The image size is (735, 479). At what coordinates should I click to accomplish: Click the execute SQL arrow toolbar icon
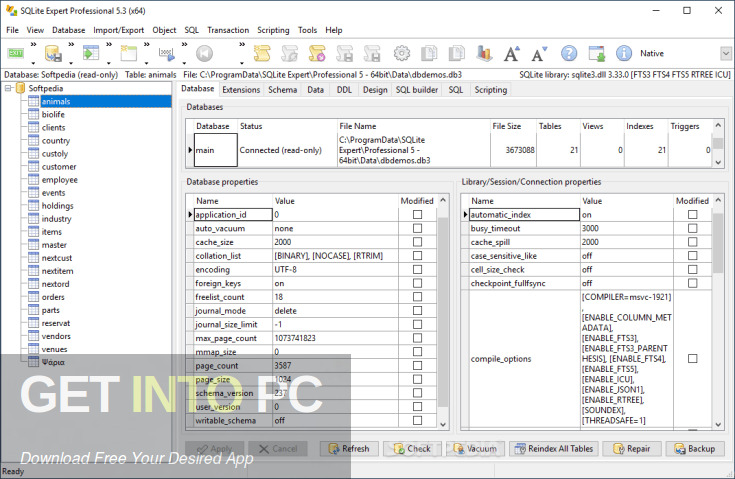(166, 53)
